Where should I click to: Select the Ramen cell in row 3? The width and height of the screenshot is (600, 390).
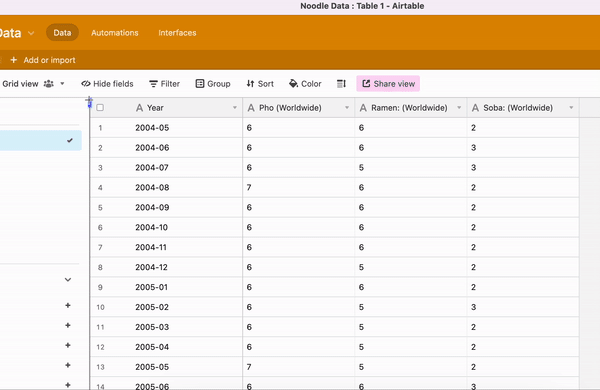411,168
